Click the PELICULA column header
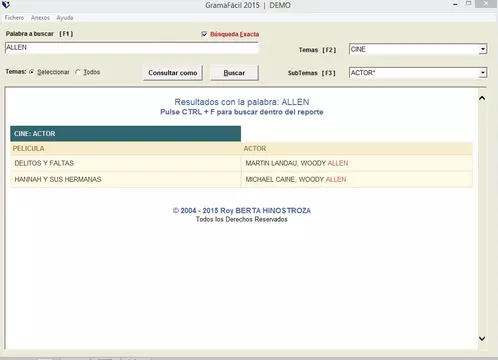 [x=126, y=148]
